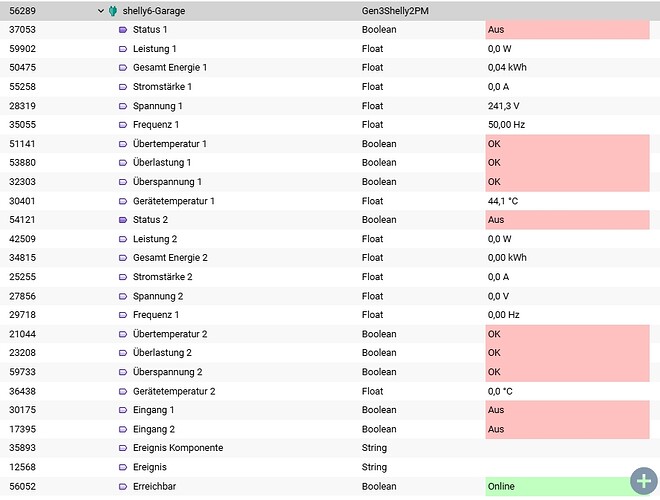Click the Eingang 2 Aus value cell
660x500 pixels.
tap(567, 429)
